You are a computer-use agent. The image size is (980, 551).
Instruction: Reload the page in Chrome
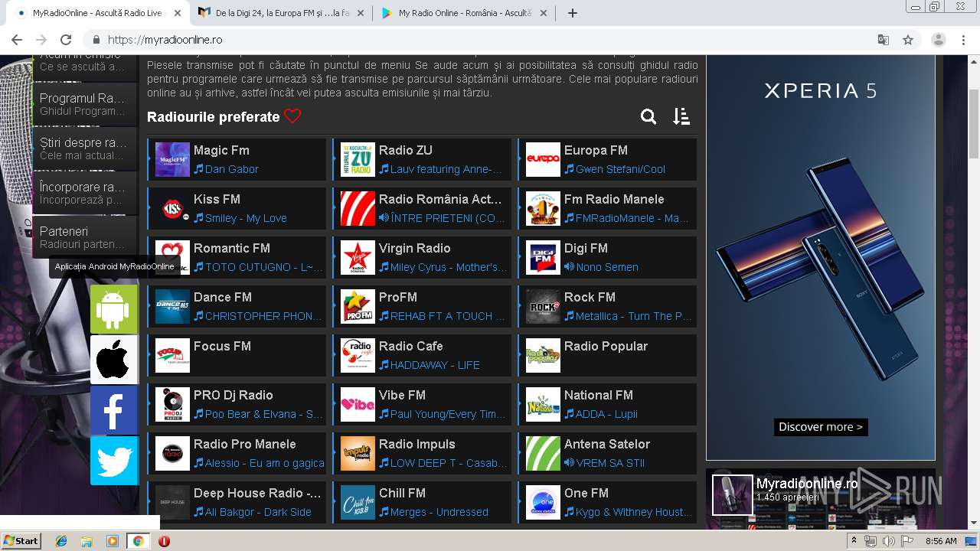[x=66, y=40]
